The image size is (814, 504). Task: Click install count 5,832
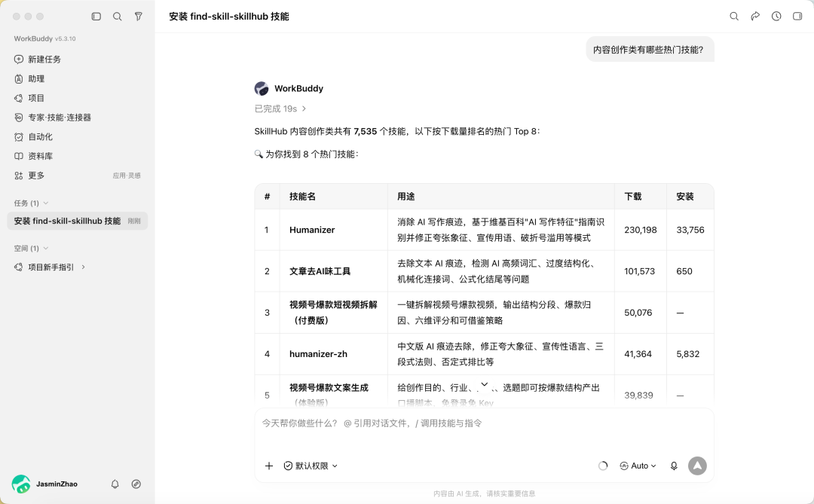[x=688, y=354]
